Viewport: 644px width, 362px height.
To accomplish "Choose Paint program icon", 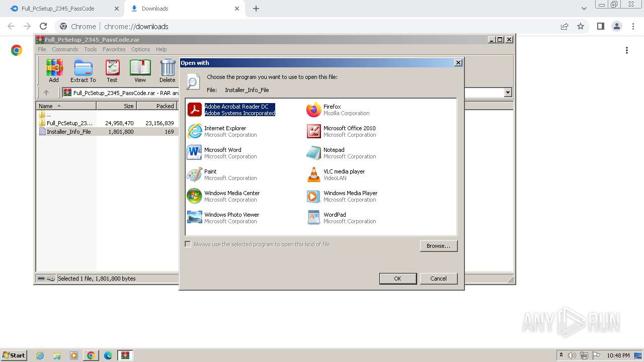I will coord(194,174).
